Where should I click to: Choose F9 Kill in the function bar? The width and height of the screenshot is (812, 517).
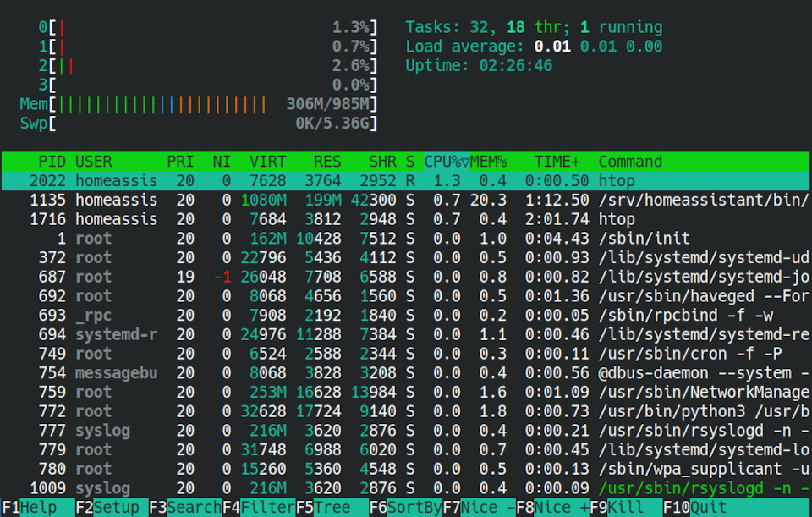[x=627, y=507]
